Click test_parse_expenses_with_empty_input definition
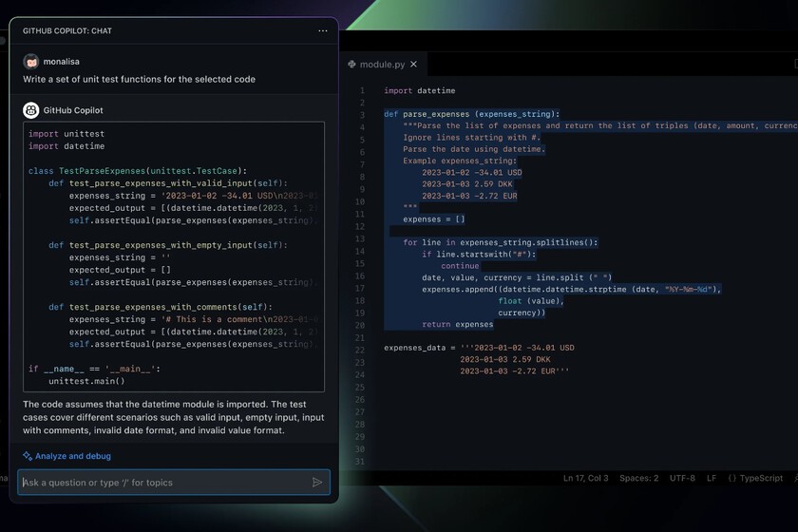The height and width of the screenshot is (532, 798). tap(168, 245)
